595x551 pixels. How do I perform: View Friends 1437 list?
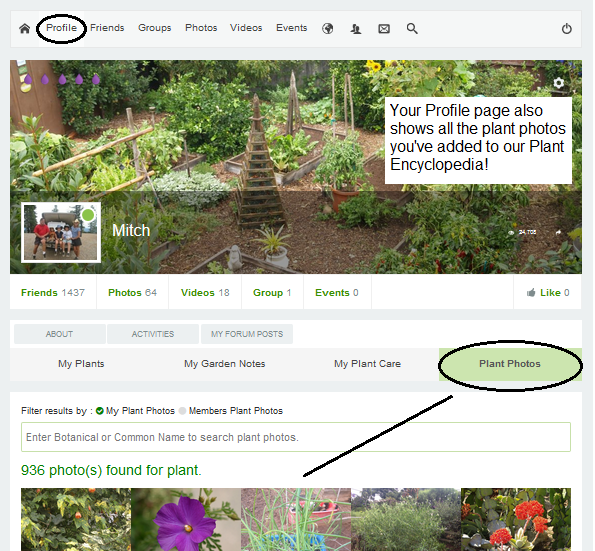(53, 293)
